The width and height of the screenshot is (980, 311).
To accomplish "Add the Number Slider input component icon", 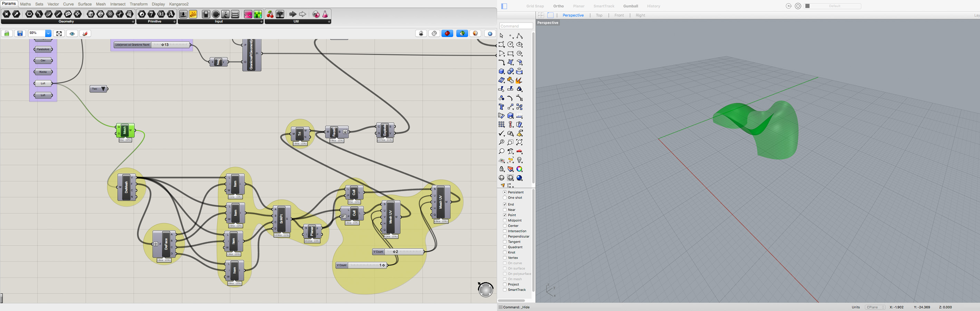I will click(x=183, y=15).
